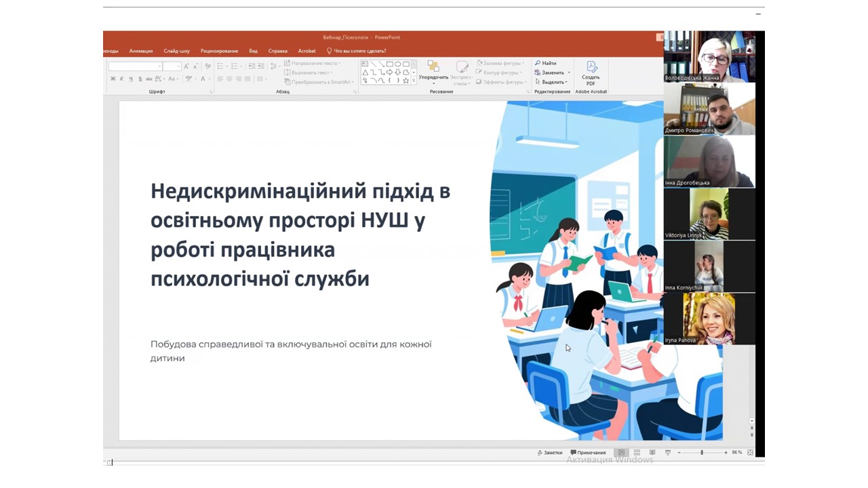Image resolution: width=868 pixels, height=488 pixels.
Task: Toggle the Примечания comments pane
Action: [x=588, y=453]
